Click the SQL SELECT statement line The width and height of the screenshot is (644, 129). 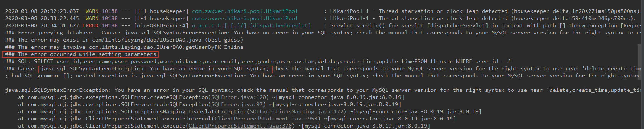(258, 61)
